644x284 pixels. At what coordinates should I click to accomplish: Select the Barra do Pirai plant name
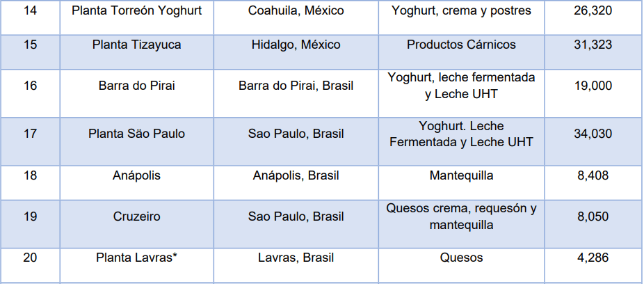137,86
